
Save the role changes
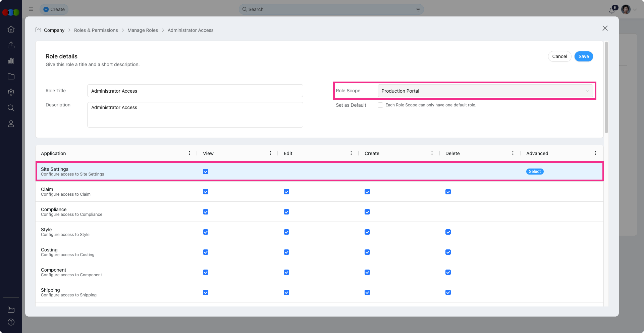point(584,56)
